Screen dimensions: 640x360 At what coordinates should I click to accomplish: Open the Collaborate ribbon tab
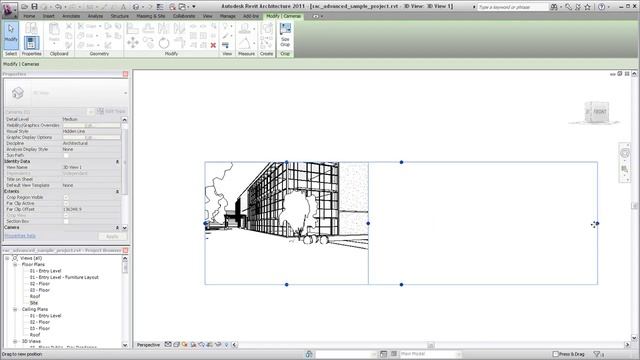184,16
